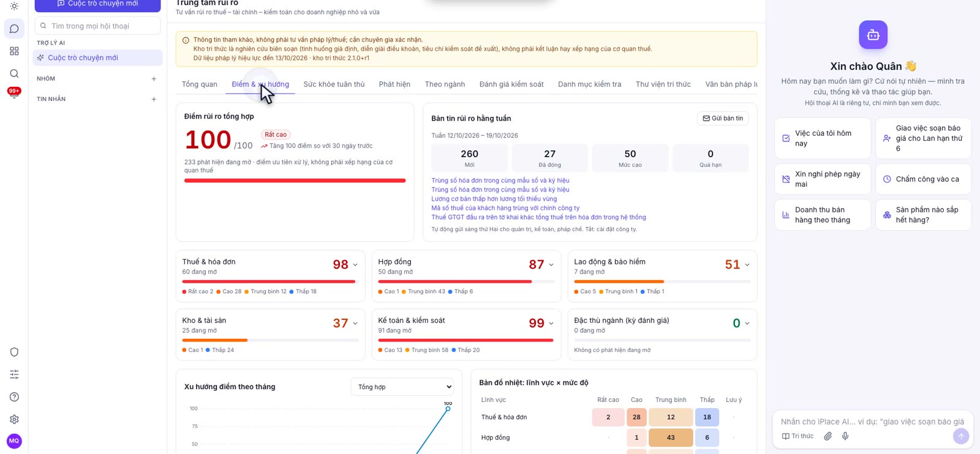Image resolution: width=980 pixels, height=454 pixels.
Task: Start voice input with the microphone icon
Action: click(x=845, y=436)
